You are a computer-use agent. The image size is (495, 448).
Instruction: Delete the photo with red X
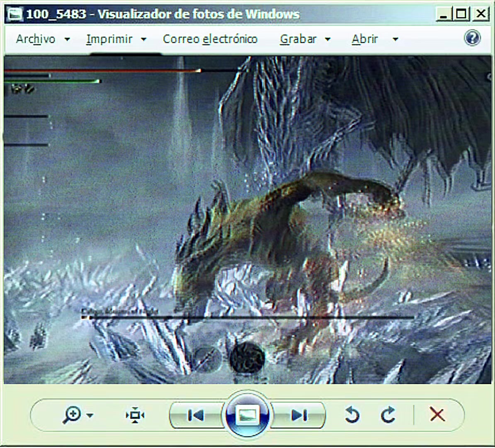(x=437, y=414)
